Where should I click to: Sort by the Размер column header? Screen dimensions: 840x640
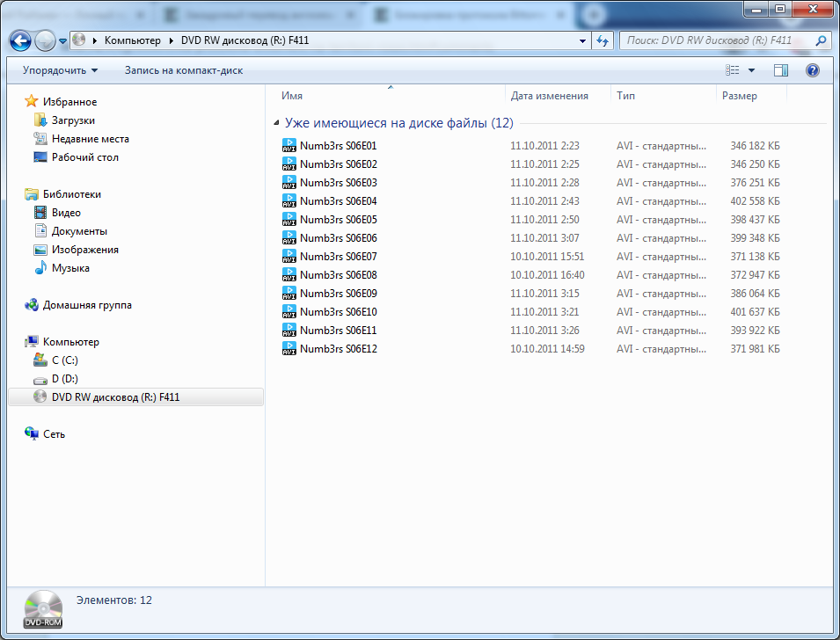pos(739,96)
